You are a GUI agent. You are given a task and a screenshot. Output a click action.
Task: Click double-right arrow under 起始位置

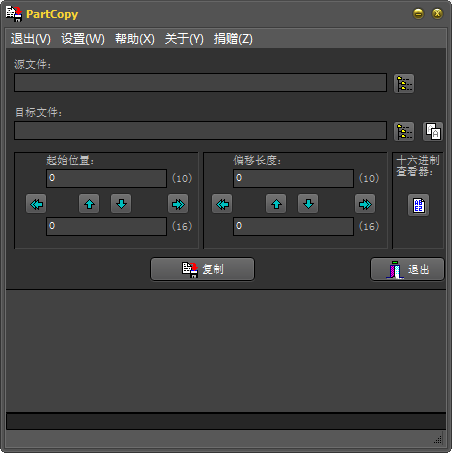click(x=178, y=204)
